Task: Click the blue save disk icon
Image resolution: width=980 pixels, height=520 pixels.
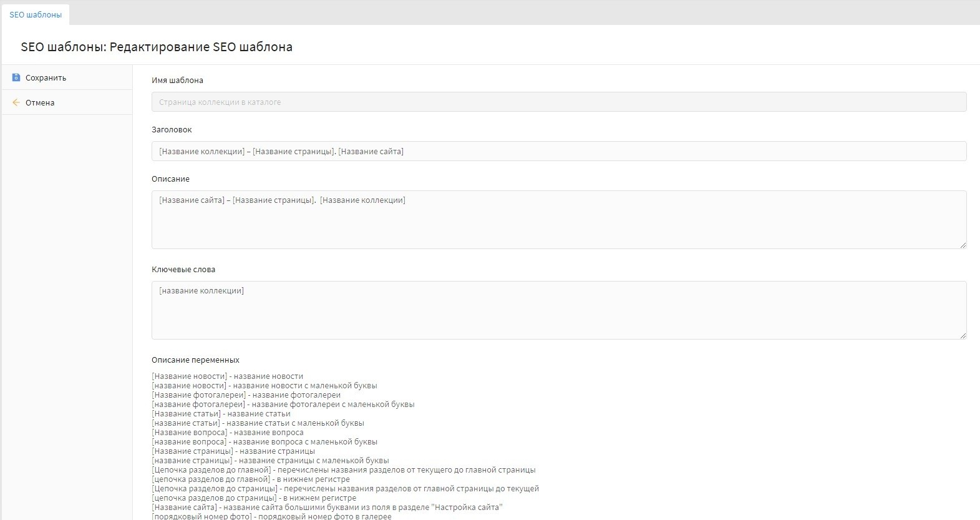Action: (16, 78)
